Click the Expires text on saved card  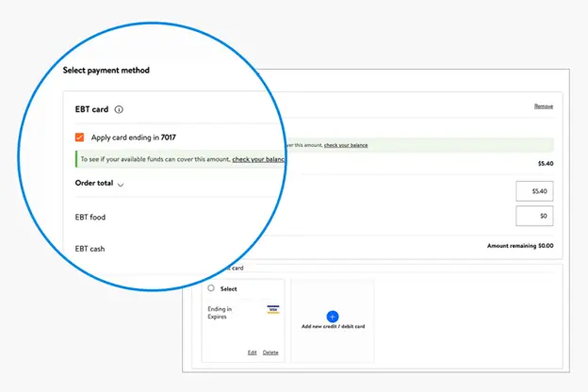tap(217, 317)
